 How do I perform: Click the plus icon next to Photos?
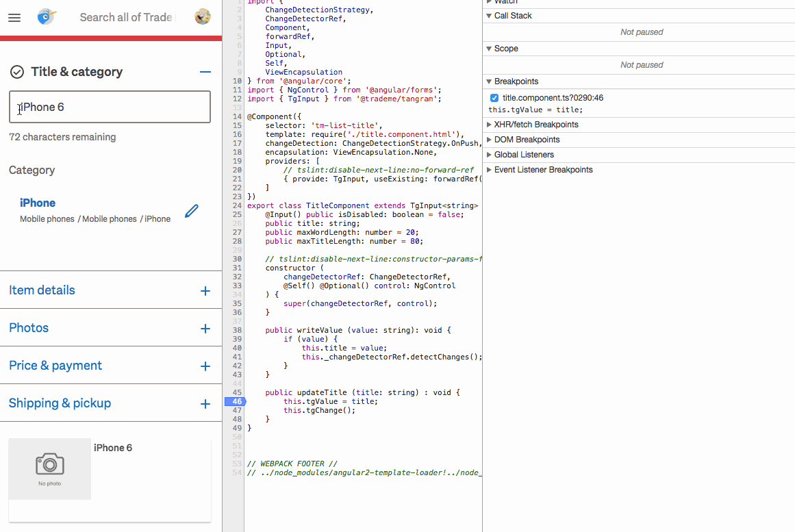coord(205,327)
